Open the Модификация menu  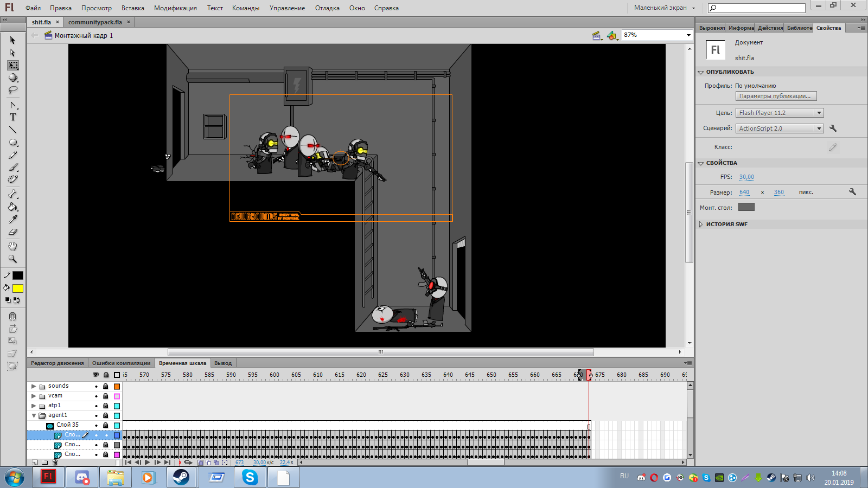pyautogui.click(x=175, y=8)
